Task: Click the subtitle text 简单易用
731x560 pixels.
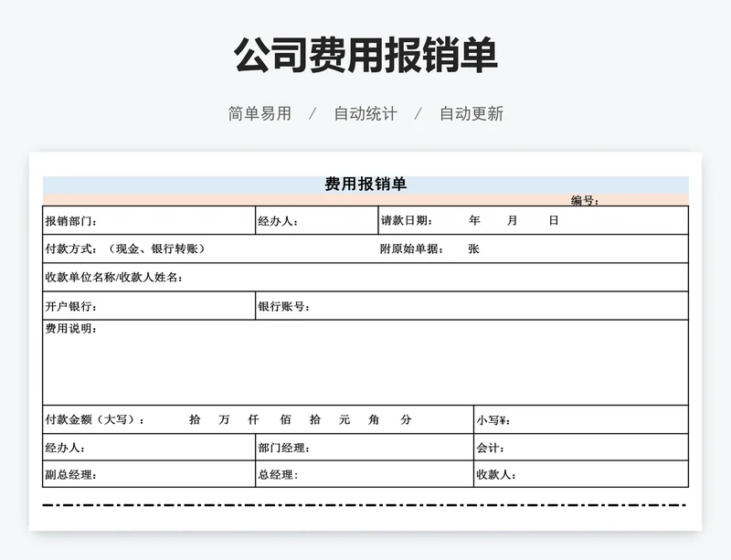Action: 260,114
